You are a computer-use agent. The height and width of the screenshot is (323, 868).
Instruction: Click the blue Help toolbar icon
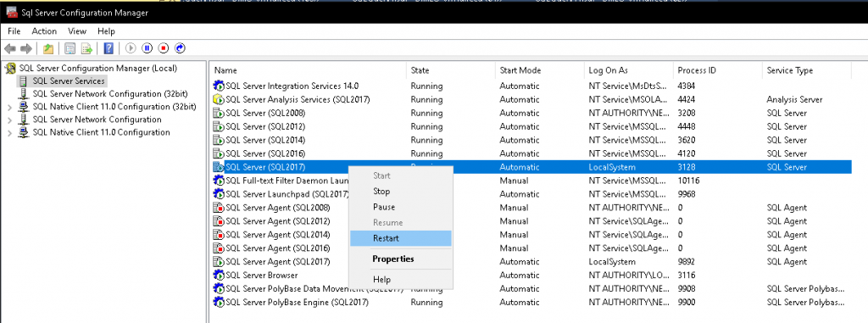tap(108, 49)
